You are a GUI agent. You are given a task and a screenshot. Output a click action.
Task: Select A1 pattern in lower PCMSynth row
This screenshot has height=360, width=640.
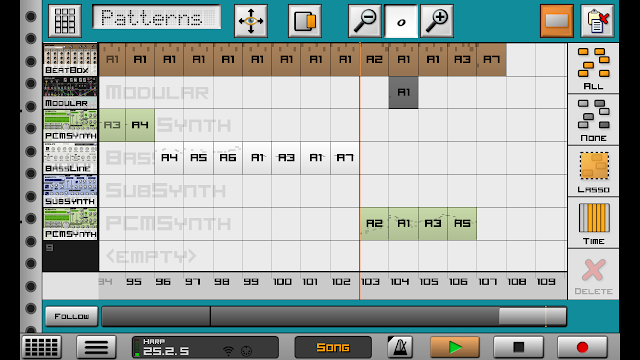tap(403, 224)
